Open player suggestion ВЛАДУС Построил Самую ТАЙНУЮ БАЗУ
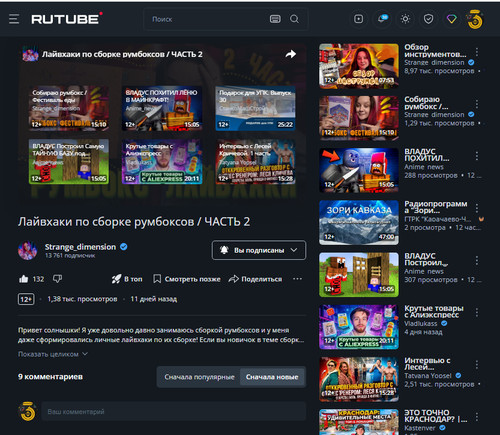The width and height of the screenshot is (500, 435). tap(69, 161)
